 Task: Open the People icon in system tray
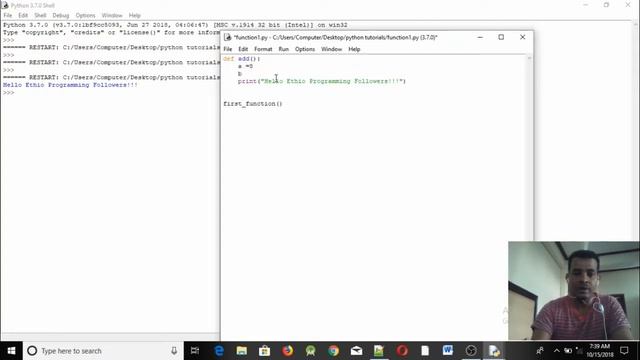pos(540,351)
